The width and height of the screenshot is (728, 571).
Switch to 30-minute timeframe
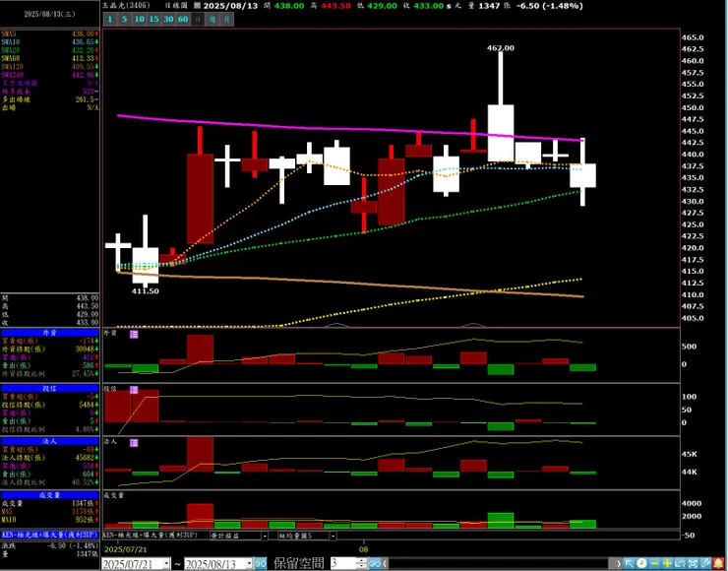(x=168, y=19)
